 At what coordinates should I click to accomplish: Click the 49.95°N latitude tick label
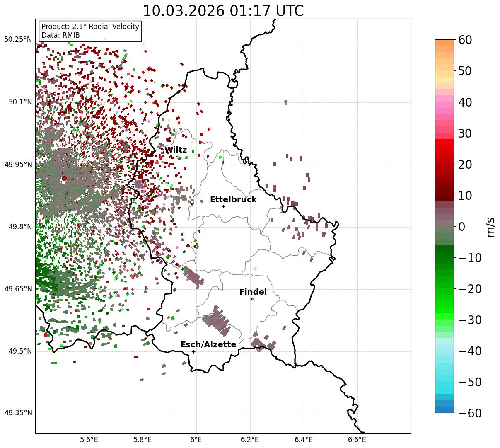point(18,165)
